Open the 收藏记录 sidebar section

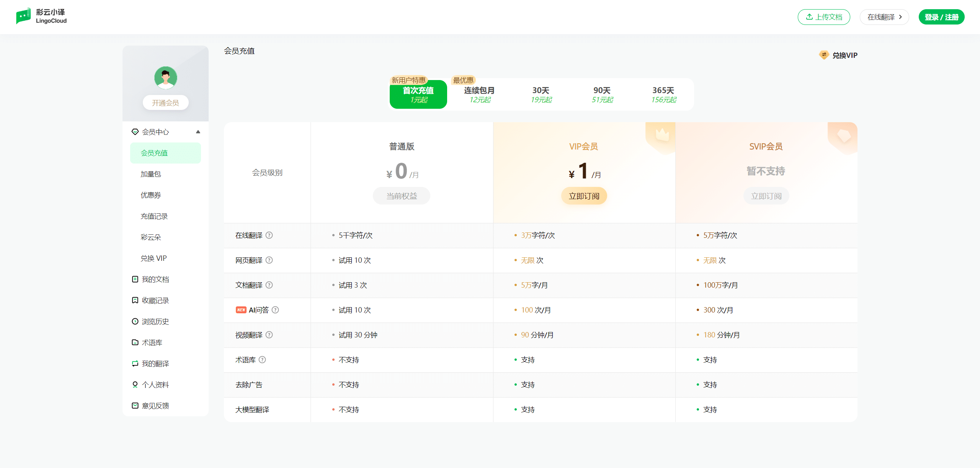156,300
